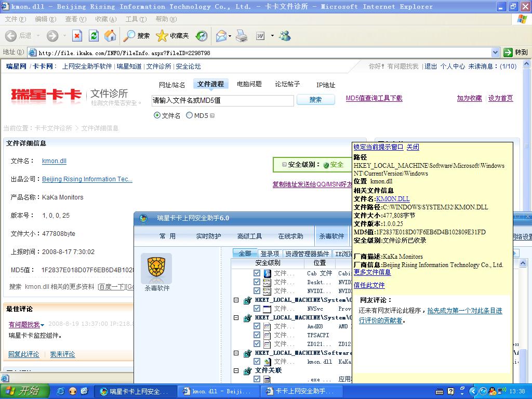The width and height of the screenshot is (532, 399).
Task: Click the lion 杀毒软件 icon in sidebar
Action: click(x=156, y=268)
